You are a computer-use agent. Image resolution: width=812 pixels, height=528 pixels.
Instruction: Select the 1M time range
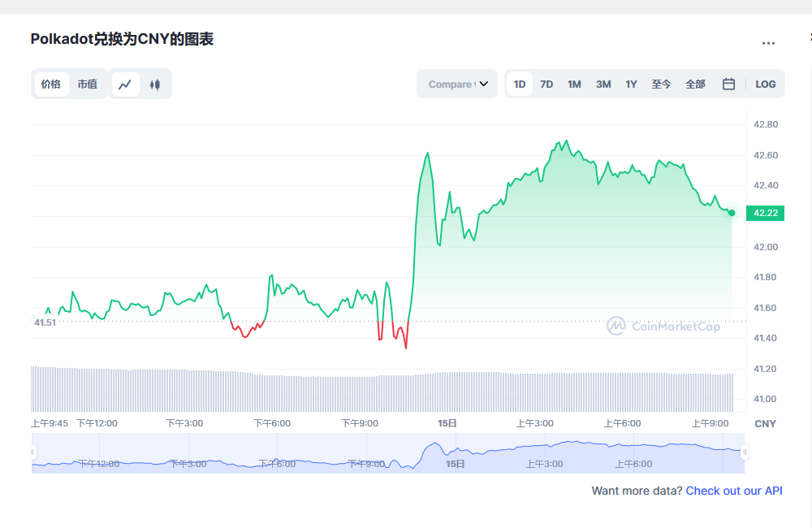click(574, 84)
